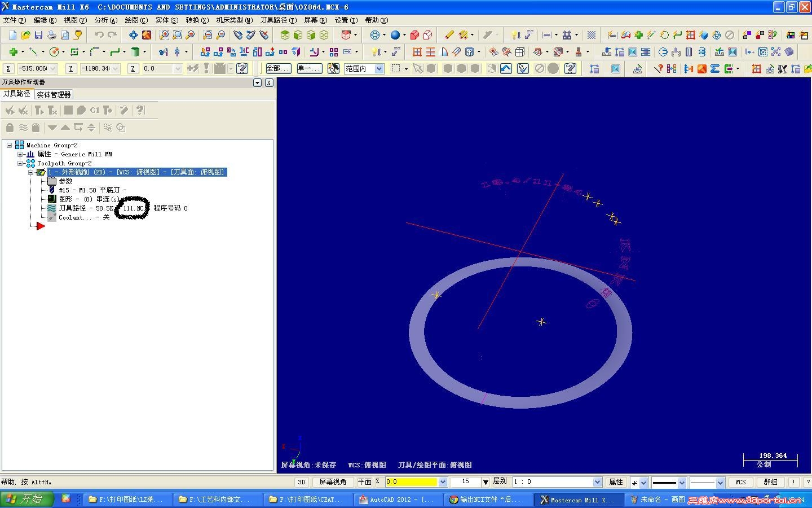Click the question mark help icon beside Z field
Viewport: 812px width, 508px height.
[x=242, y=69]
